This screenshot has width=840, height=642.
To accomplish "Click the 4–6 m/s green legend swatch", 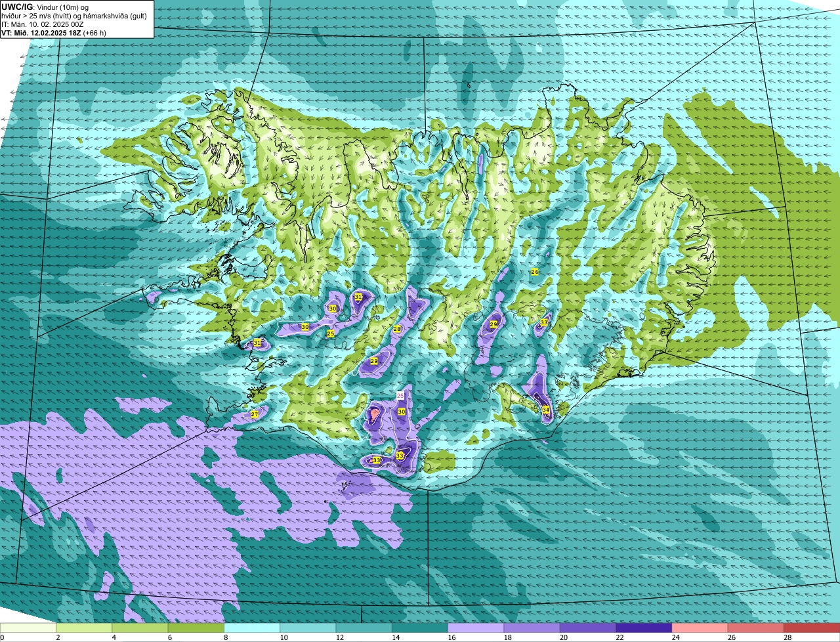I will click(x=140, y=628).
